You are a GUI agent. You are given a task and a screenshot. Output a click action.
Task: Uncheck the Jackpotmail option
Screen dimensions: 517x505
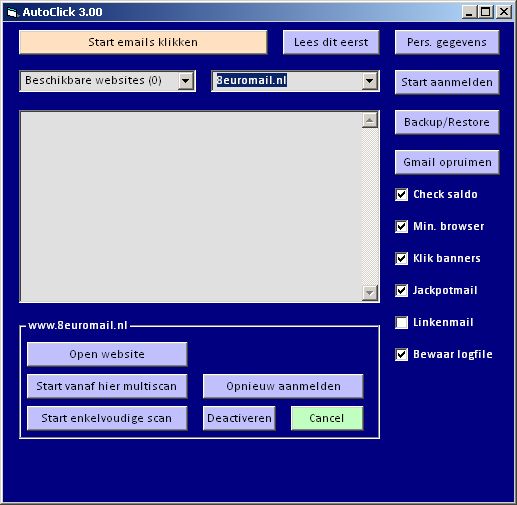coord(401,290)
